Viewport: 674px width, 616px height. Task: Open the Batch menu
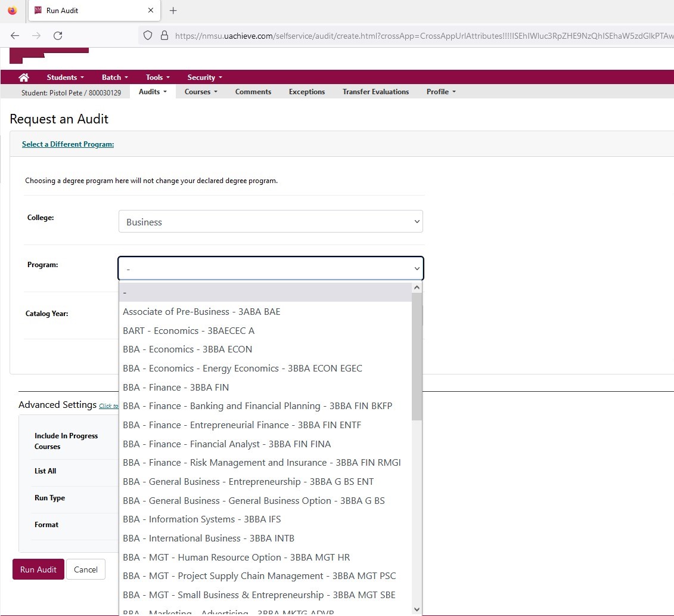click(114, 78)
